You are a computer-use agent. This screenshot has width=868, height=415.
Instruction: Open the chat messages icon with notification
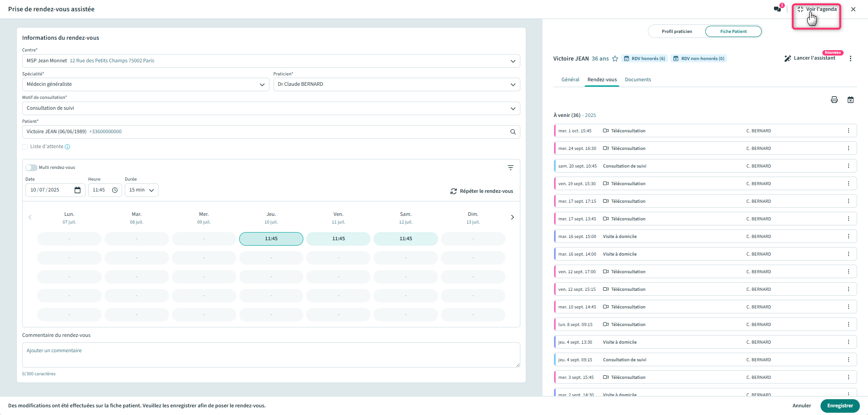click(x=778, y=9)
